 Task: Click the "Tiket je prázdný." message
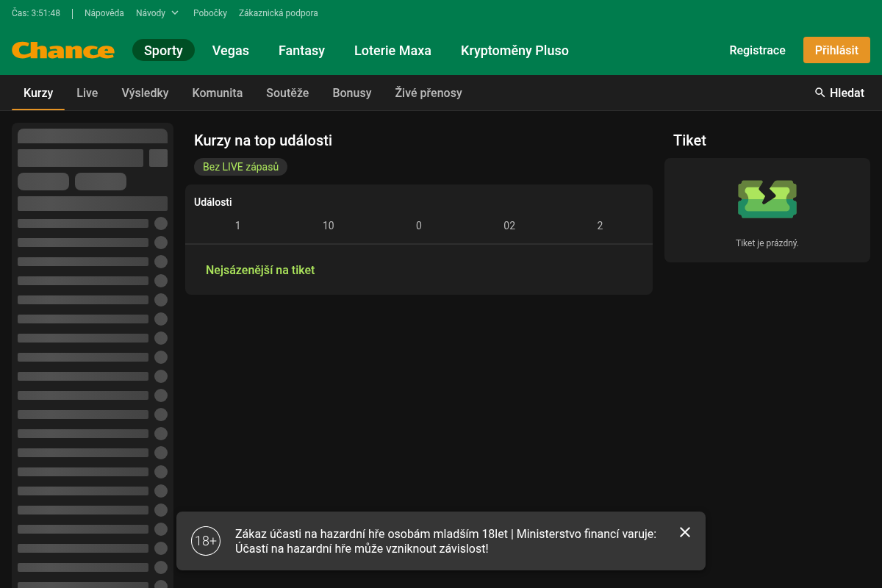pyautogui.click(x=767, y=243)
